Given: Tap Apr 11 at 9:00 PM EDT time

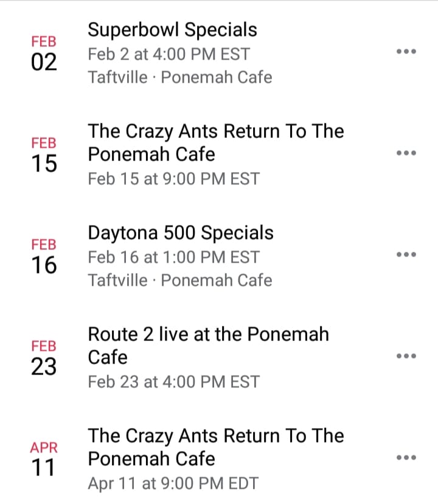Looking at the screenshot, I should (x=173, y=483).
